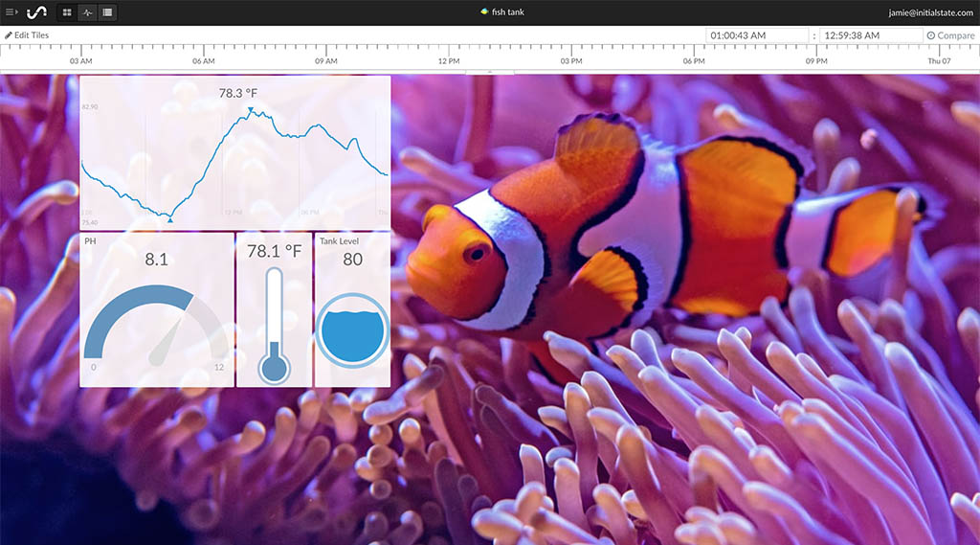Click the Initial State wave logo
Image resolution: width=980 pixels, height=545 pixels.
tap(37, 11)
